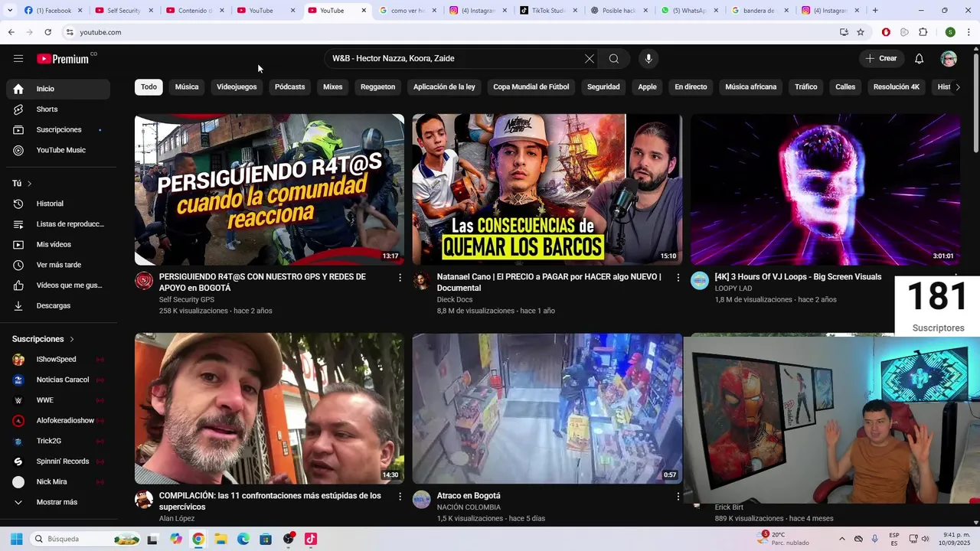Expand the Tú section chevron
Viewport: 980px width, 551px height.
[29, 184]
